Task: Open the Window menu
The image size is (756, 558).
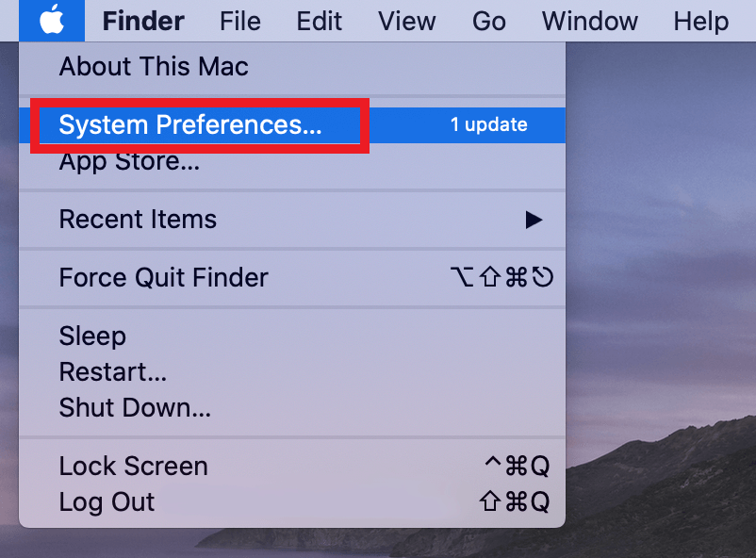Action: pyautogui.click(x=589, y=21)
